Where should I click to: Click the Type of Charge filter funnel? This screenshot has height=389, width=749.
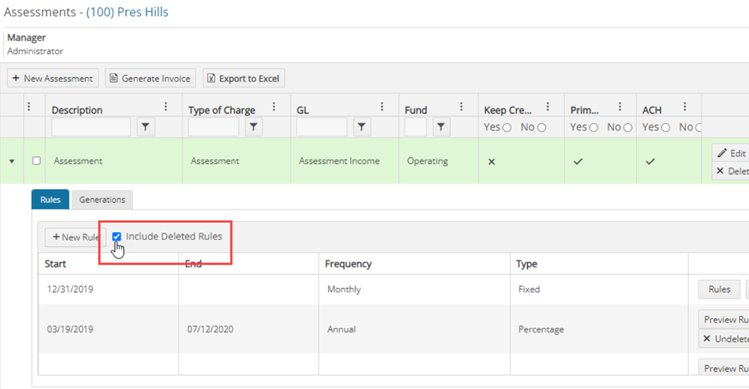(254, 127)
